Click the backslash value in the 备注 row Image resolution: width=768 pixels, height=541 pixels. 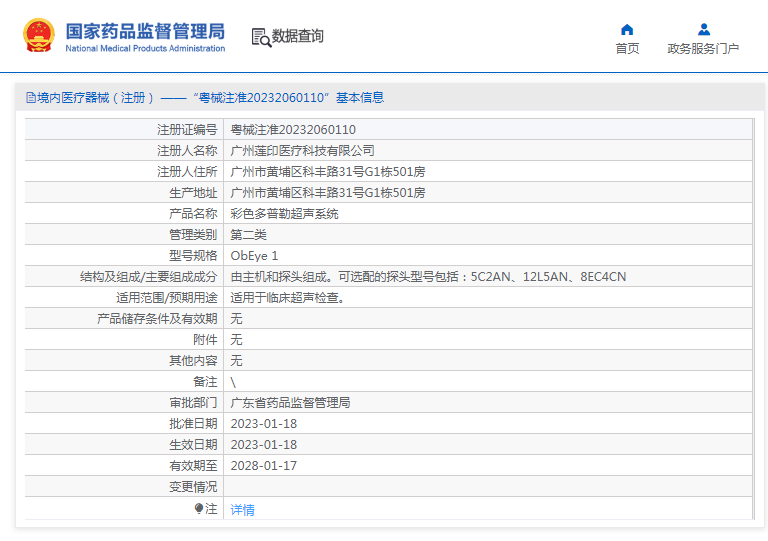(x=233, y=382)
